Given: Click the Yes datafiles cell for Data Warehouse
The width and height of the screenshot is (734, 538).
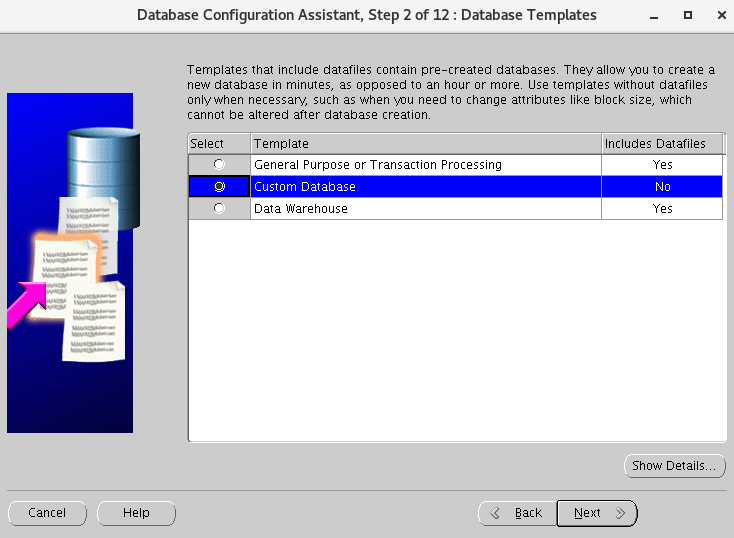Looking at the screenshot, I should point(662,209).
